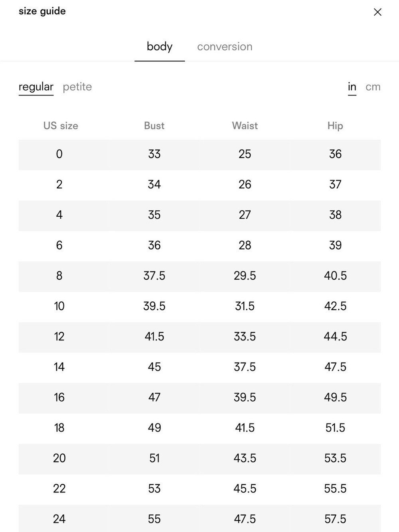
Task: Select the US size 20 row label
Action: (x=59, y=458)
